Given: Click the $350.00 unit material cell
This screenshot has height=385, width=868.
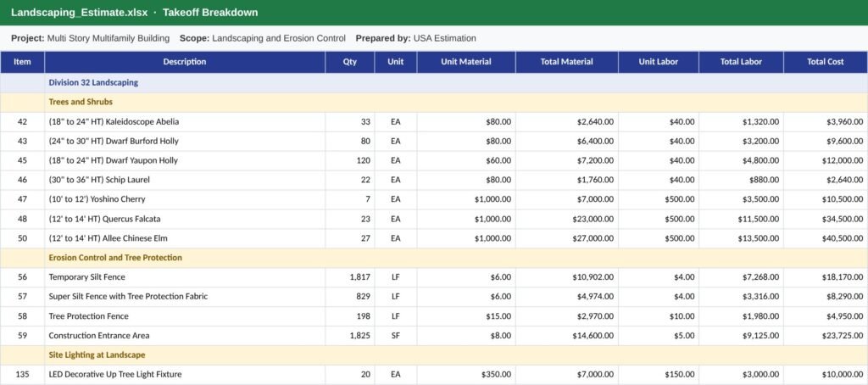Looking at the screenshot, I should [466, 375].
